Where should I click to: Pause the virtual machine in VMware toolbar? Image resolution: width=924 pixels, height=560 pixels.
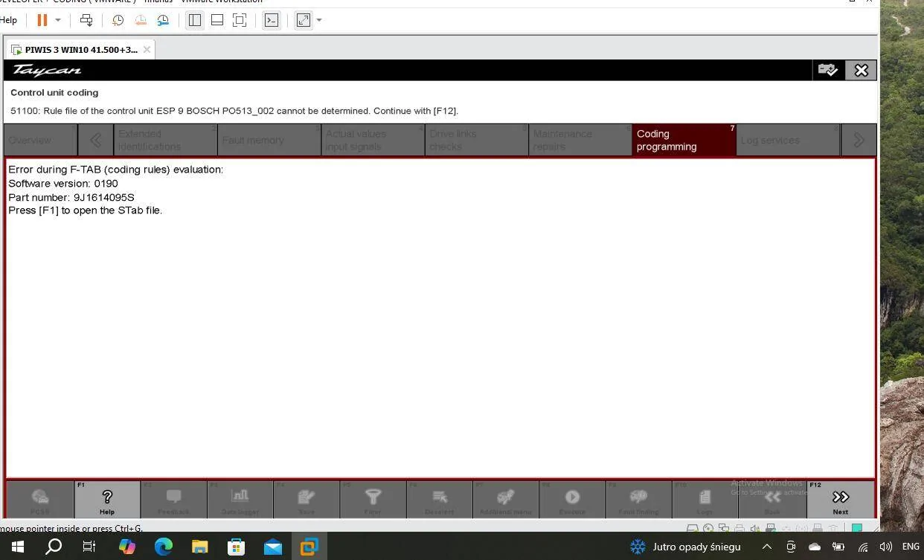coord(42,20)
